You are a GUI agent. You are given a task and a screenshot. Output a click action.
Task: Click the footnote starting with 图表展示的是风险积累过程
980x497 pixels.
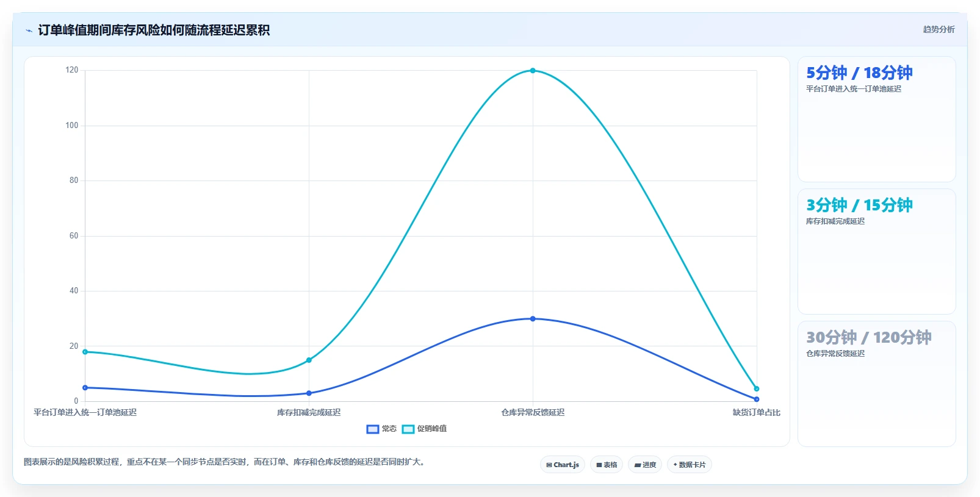[x=226, y=462]
